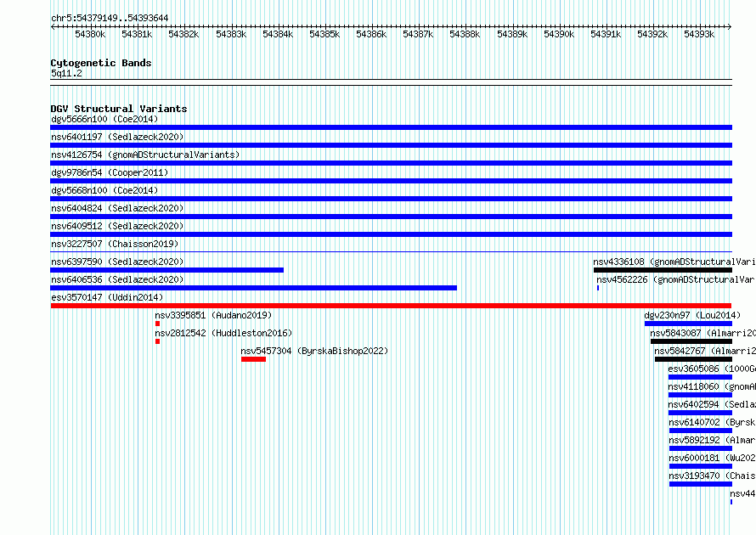Click the 54380k ruler tick label

point(90,34)
